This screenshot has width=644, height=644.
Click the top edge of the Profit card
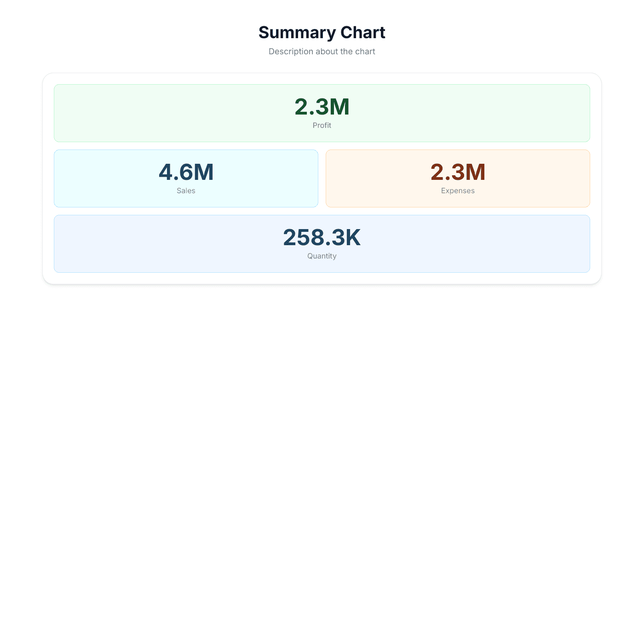point(322,86)
